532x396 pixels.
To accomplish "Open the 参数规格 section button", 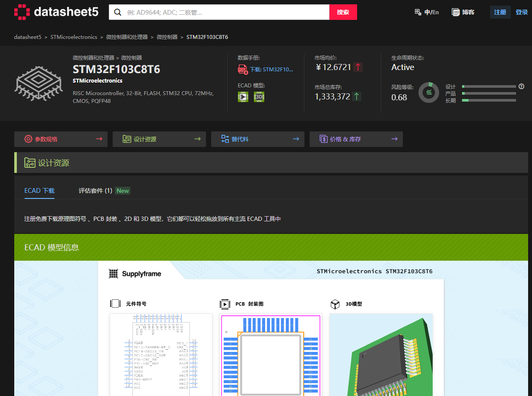I will tap(61, 139).
